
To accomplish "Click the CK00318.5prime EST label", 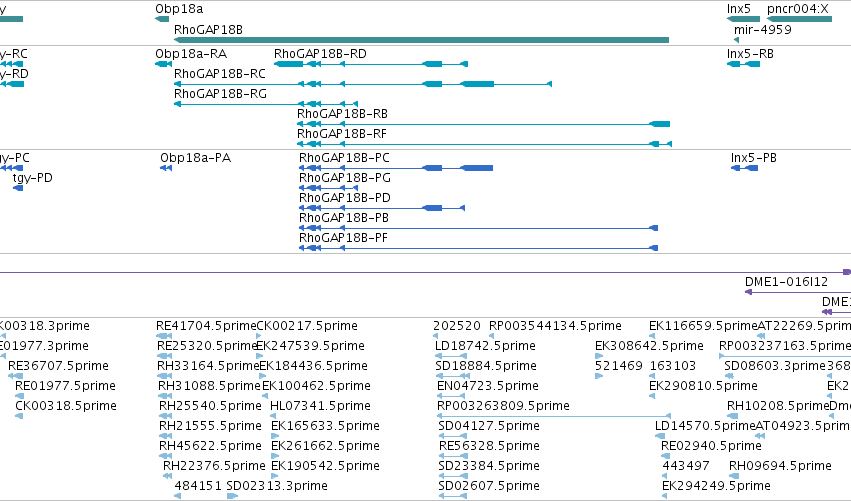I will click(66, 406).
